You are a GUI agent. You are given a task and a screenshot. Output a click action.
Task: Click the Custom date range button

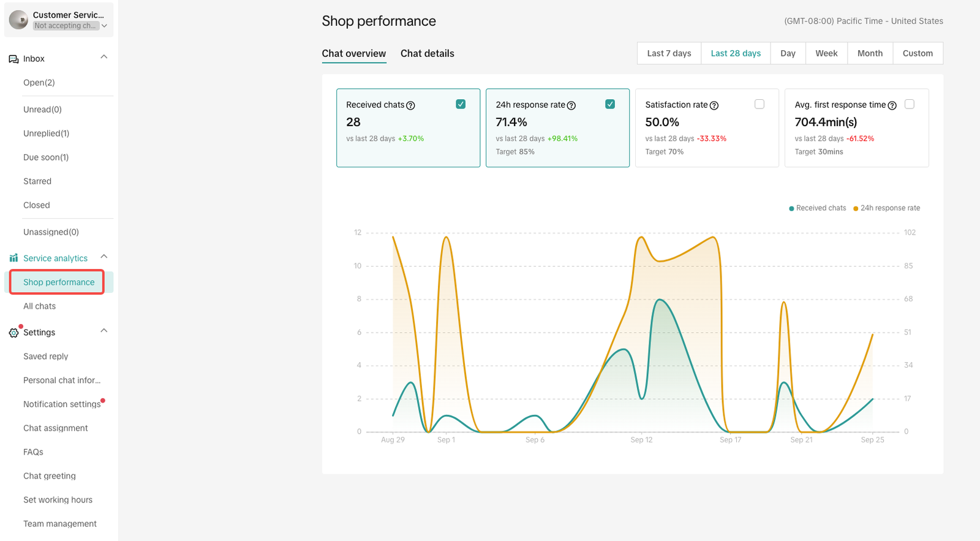(918, 53)
